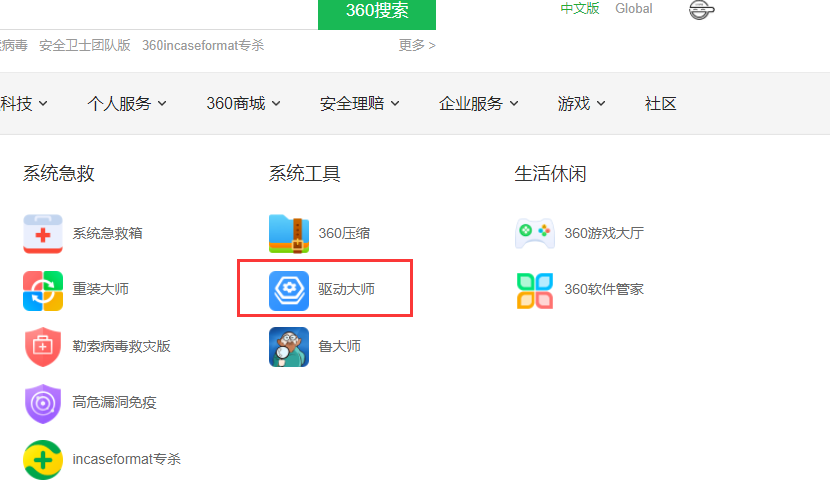This screenshot has width=830, height=485.
Task: Open the 驱动大师 blue gear icon
Action: (289, 290)
